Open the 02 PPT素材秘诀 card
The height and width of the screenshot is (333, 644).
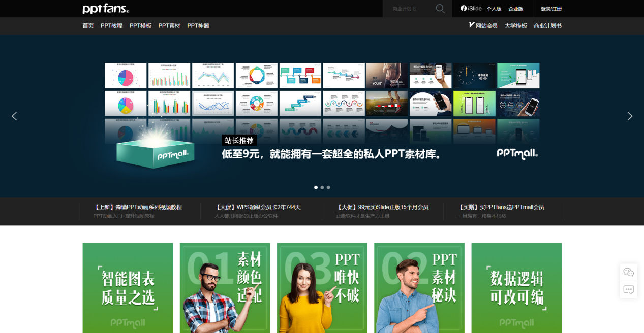pyautogui.click(x=419, y=288)
